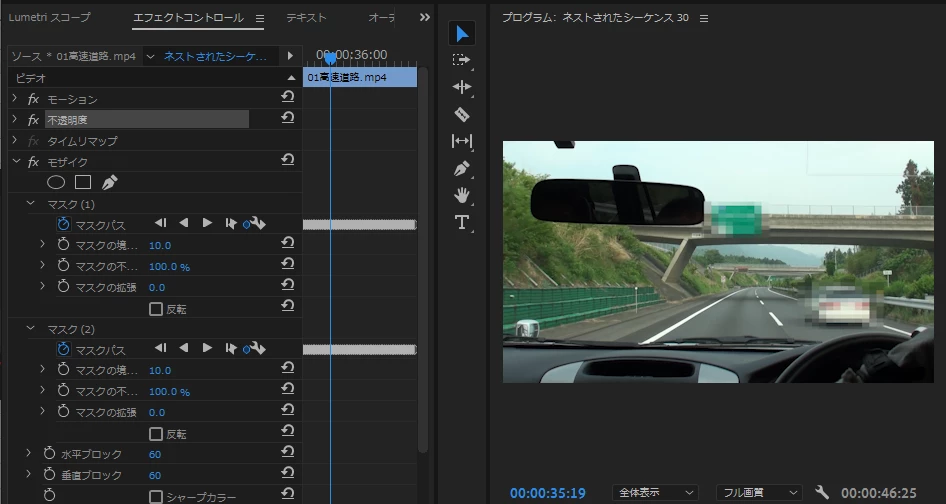
Task: Track マスク (1) path backward
Action: [183, 223]
